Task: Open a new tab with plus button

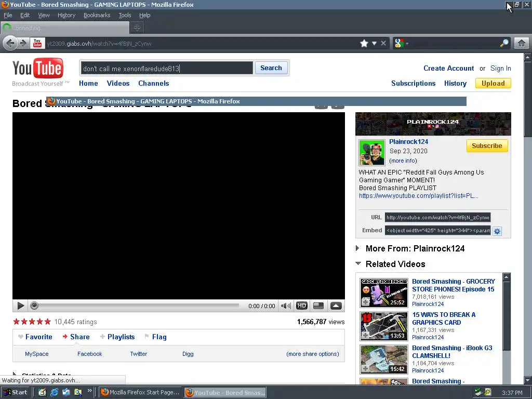Action: click(137, 28)
